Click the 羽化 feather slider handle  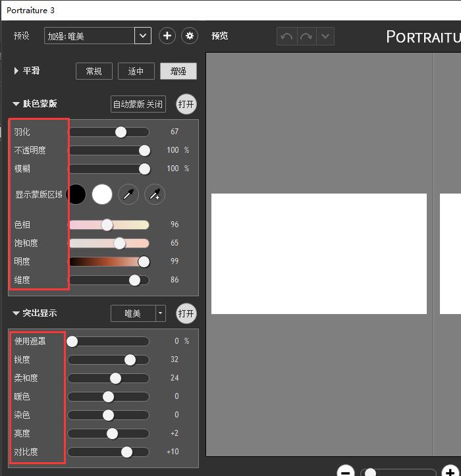pyautogui.click(x=121, y=132)
